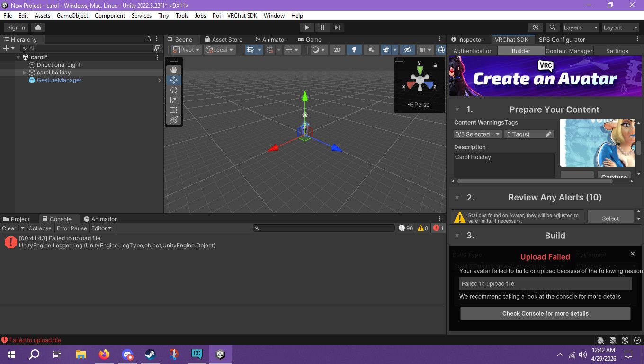Open the Poi menu

(216, 16)
